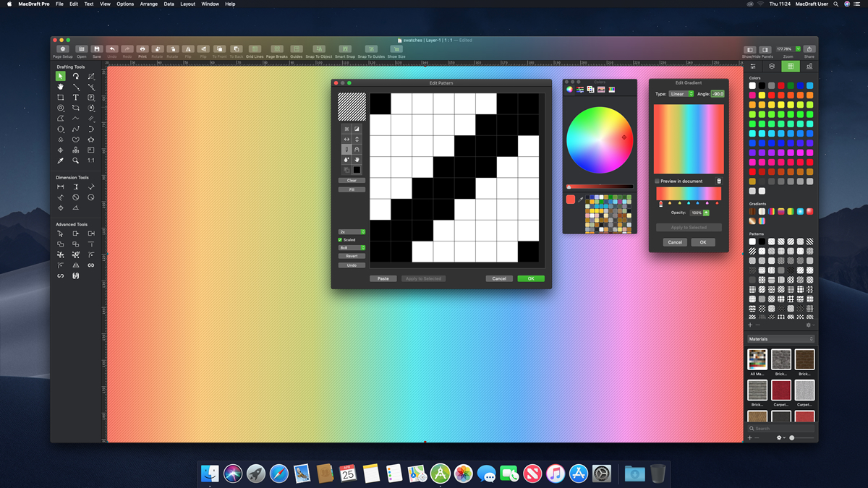Select the pencil tool in Edit Pattern

[x=346, y=149]
